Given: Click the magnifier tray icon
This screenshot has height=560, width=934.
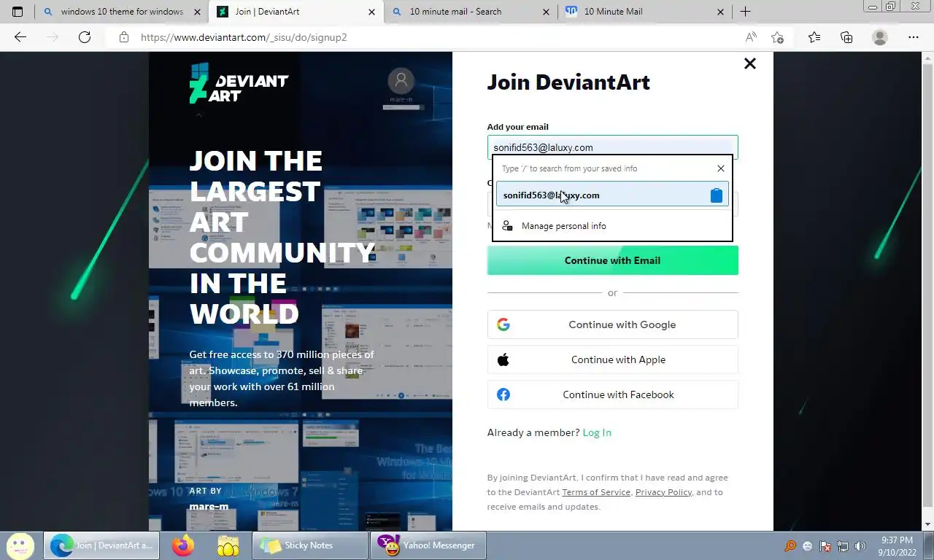Looking at the screenshot, I should point(790,546).
